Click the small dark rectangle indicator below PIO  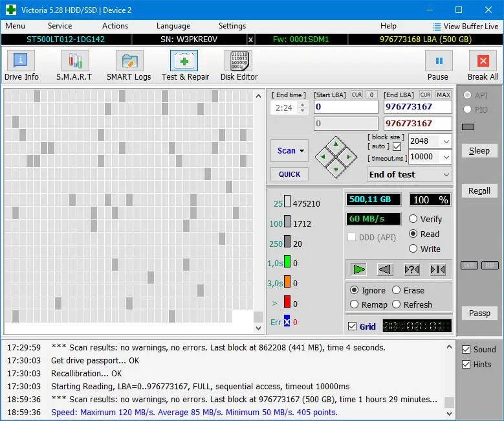(x=468, y=127)
